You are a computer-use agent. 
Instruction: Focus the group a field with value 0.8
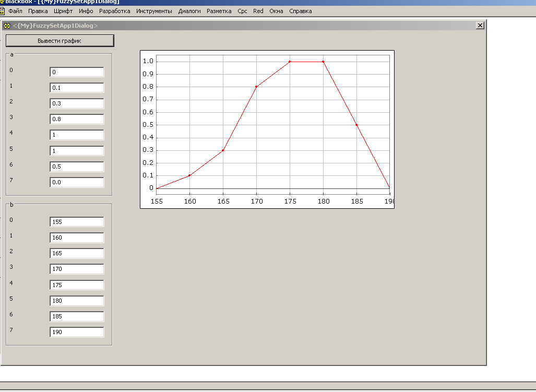77,119
